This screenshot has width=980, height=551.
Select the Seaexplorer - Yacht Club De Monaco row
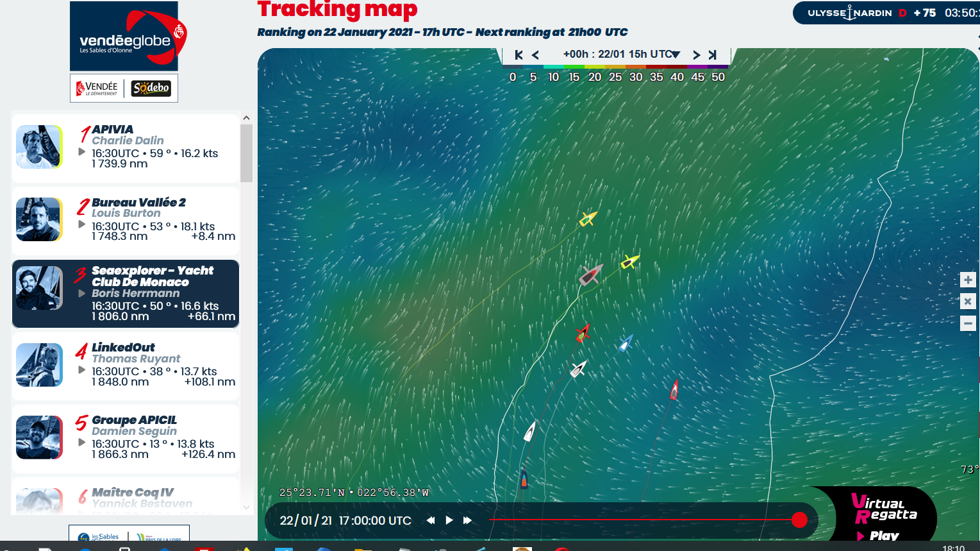126,294
